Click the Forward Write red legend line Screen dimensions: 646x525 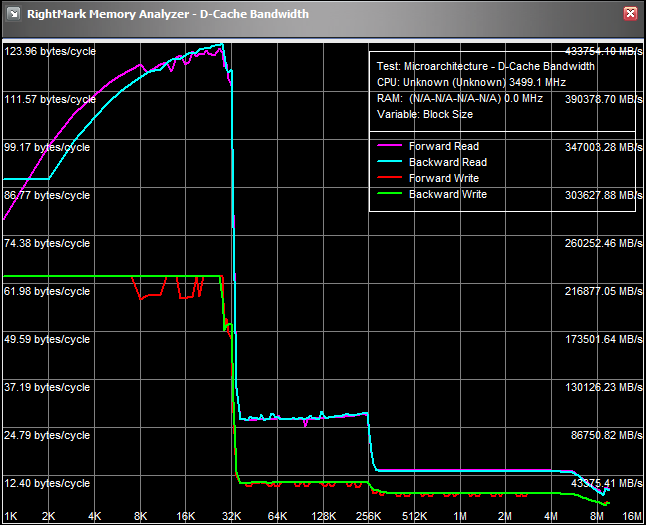[x=389, y=178]
